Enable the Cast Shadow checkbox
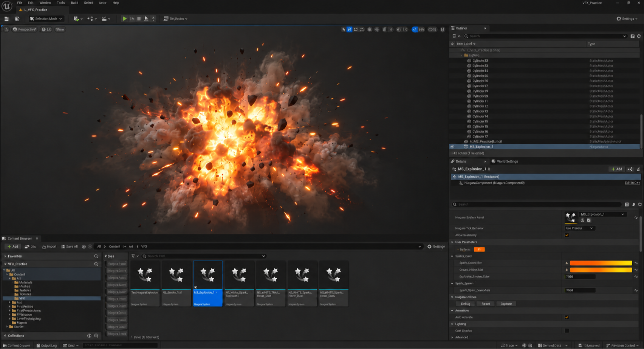The width and height of the screenshot is (644, 349). pyautogui.click(x=567, y=331)
